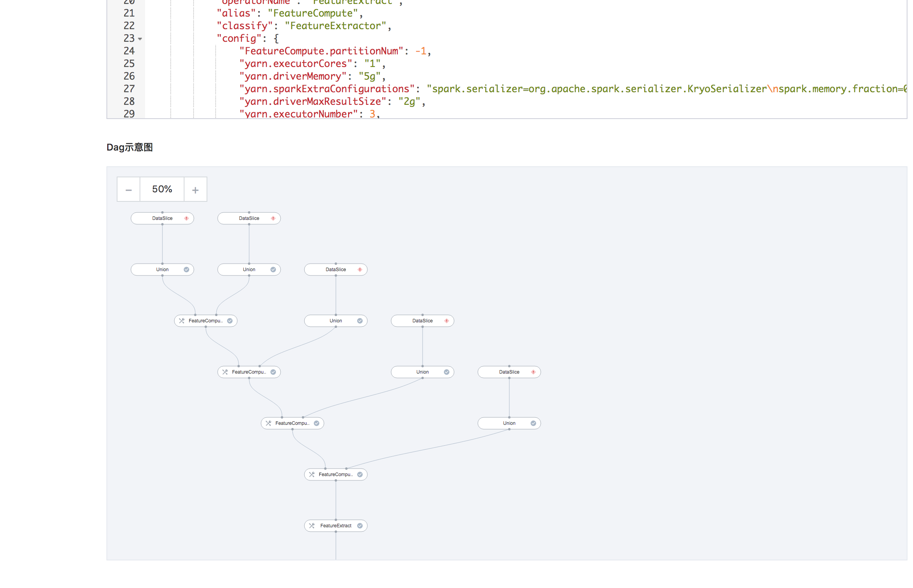This screenshot has width=913, height=588.
Task: Collapse the config block at line 23
Action: (x=140, y=39)
